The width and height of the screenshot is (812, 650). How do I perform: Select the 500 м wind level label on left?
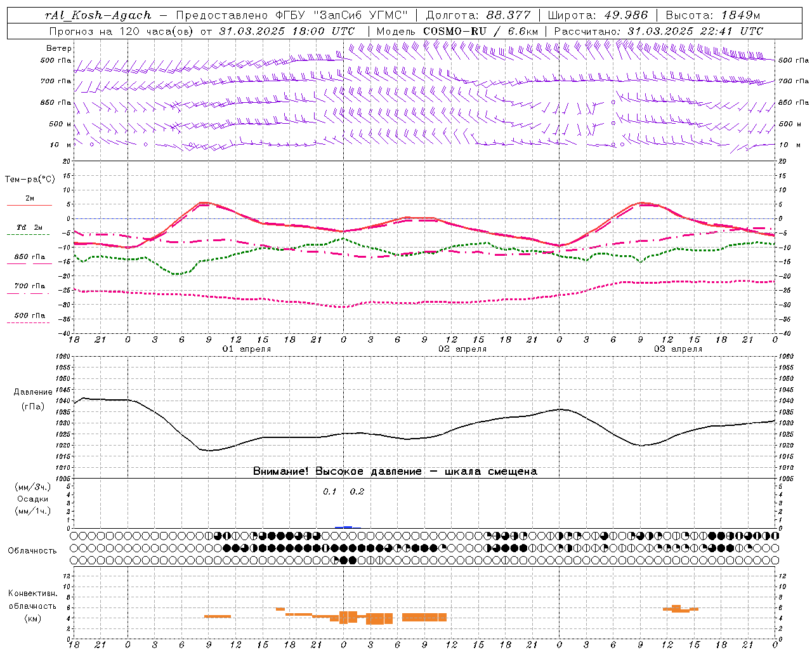pos(60,124)
